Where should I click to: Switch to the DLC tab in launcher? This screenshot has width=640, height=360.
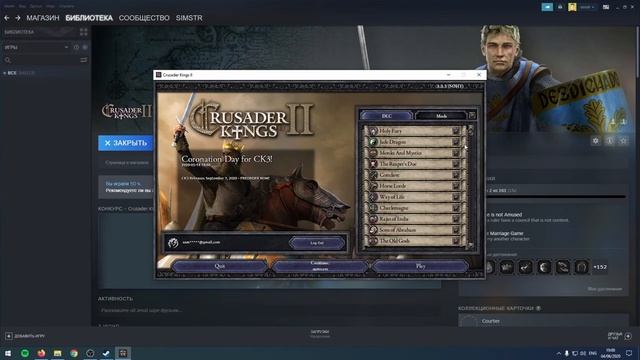[386, 116]
